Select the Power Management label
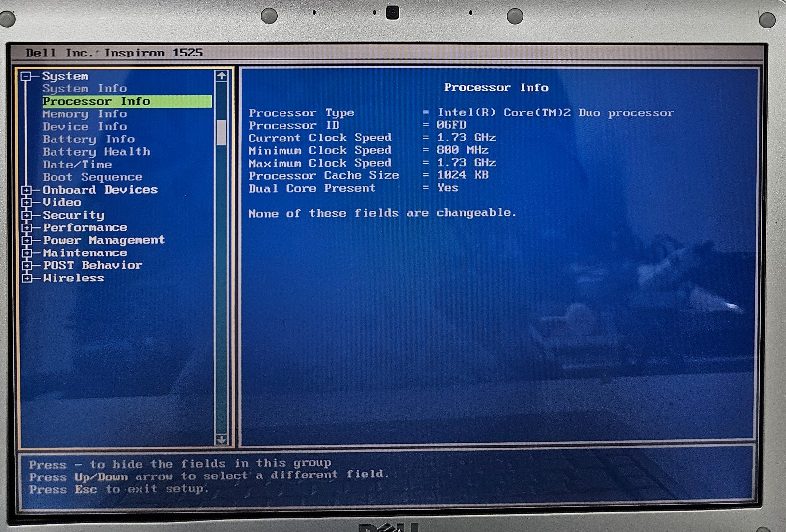The image size is (786, 532). pos(104,240)
